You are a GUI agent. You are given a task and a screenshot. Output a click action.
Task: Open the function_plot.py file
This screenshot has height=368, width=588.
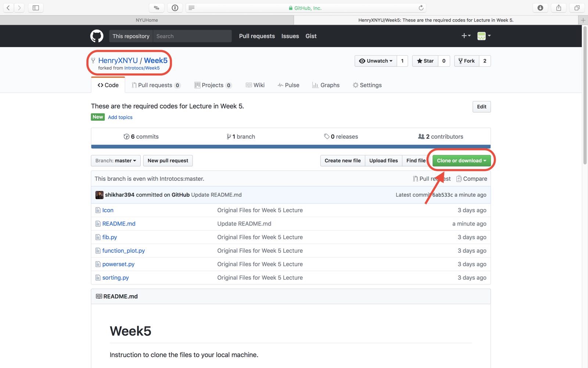click(123, 251)
